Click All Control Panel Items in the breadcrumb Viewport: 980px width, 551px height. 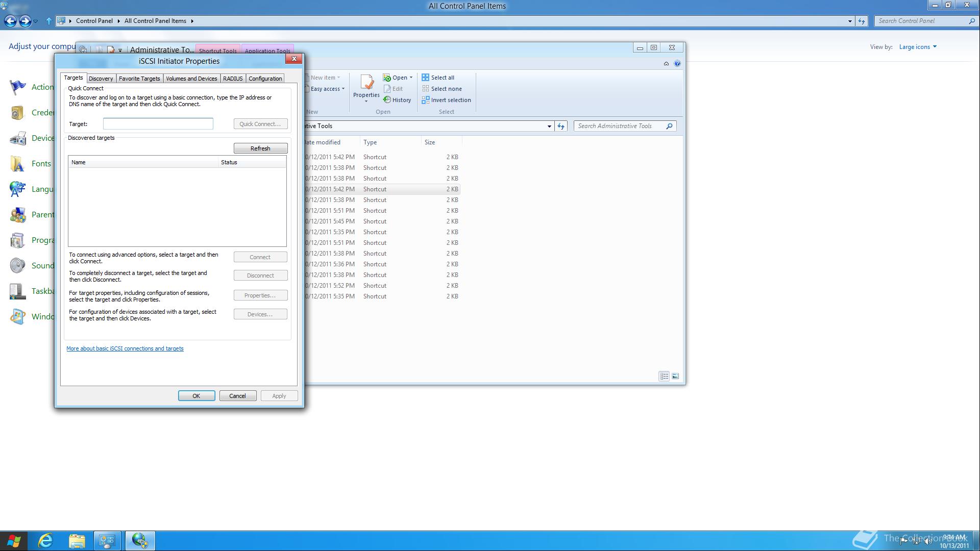pyautogui.click(x=155, y=21)
